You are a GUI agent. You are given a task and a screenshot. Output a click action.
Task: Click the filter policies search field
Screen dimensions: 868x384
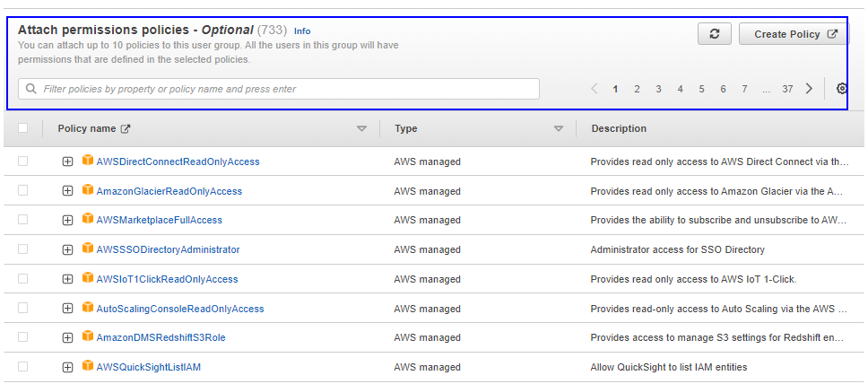click(279, 89)
